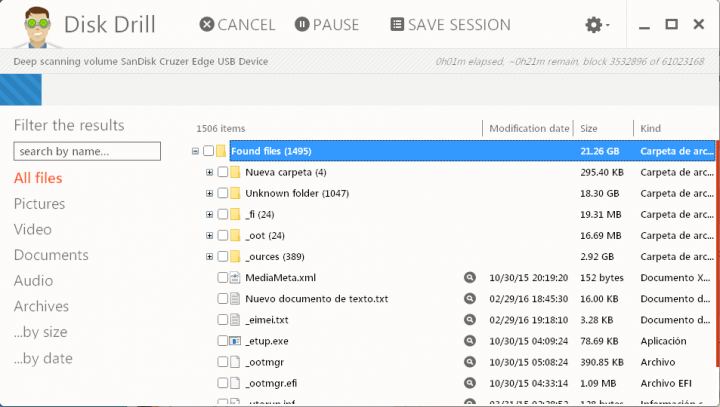Click Nuevo documento de texto.txt file icon
The height and width of the screenshot is (407, 720).
pyautogui.click(x=235, y=299)
